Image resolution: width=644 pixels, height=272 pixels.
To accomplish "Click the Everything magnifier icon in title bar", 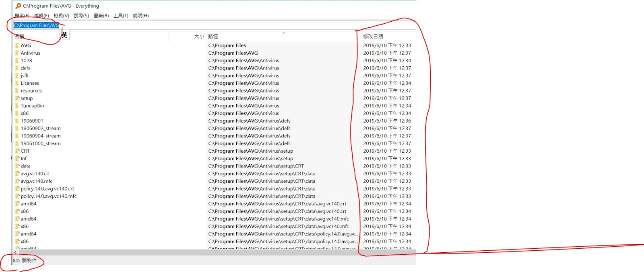I will tap(18, 6).
